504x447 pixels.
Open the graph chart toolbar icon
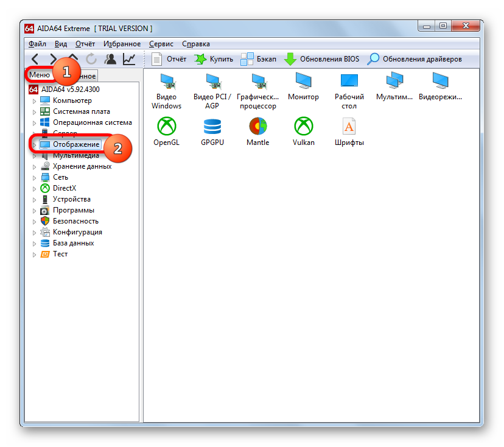click(129, 59)
